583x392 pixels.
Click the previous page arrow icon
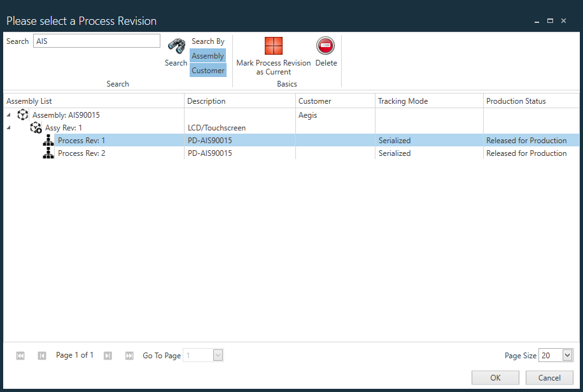point(41,355)
